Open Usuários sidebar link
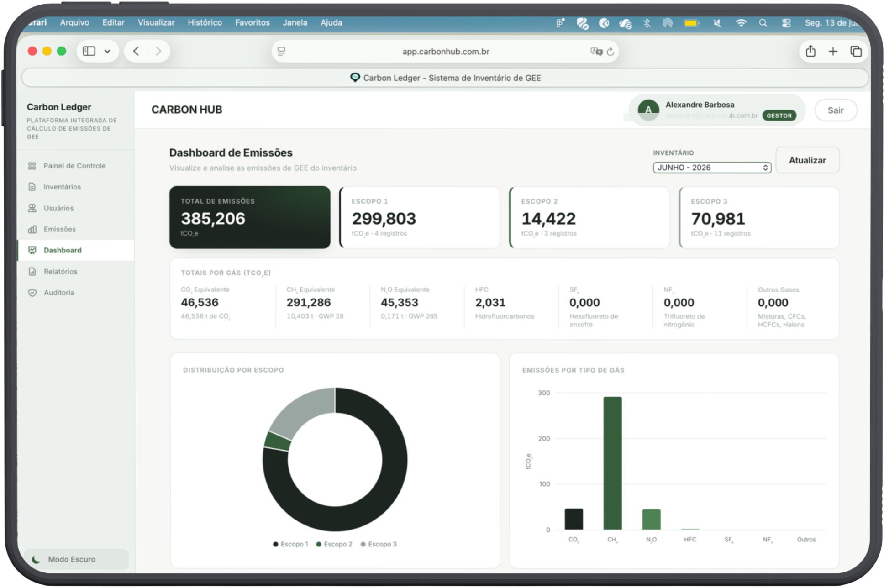 76,208
